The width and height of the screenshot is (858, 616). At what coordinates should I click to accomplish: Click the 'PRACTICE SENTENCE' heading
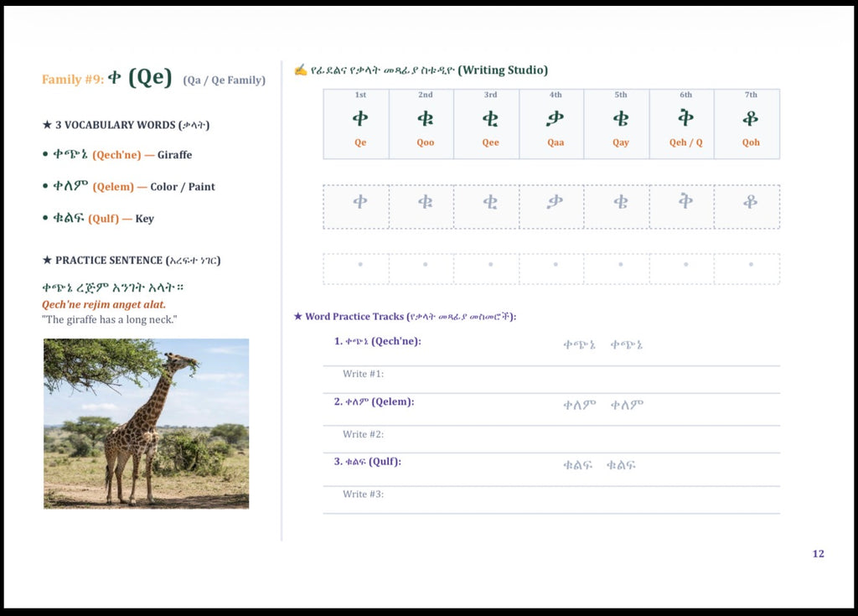132,260
